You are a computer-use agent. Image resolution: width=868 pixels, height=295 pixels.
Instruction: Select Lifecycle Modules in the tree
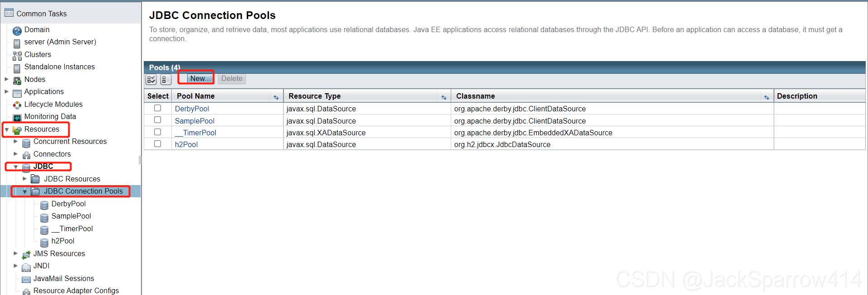tap(53, 104)
